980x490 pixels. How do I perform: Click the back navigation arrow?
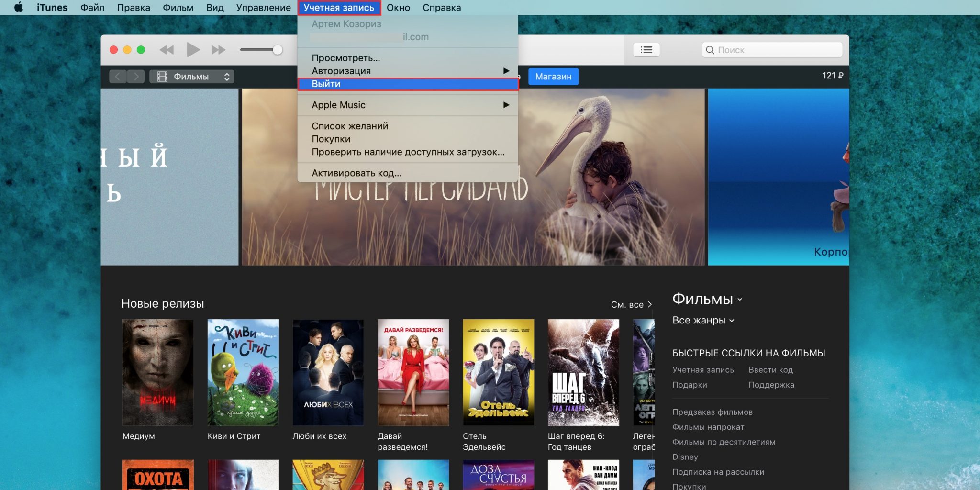point(118,77)
